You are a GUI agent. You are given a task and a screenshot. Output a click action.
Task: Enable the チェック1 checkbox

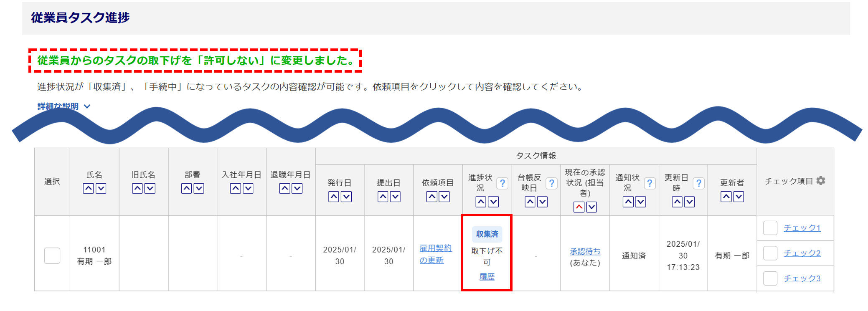pos(770,228)
